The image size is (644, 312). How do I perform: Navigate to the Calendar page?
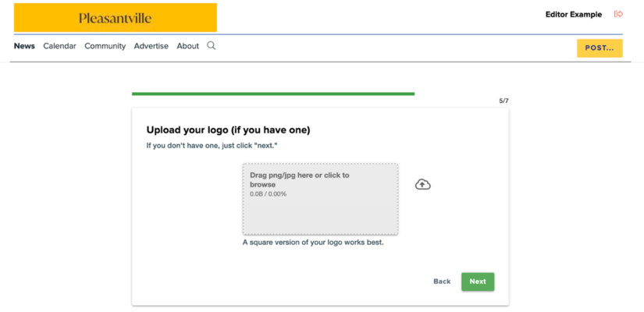[59, 46]
